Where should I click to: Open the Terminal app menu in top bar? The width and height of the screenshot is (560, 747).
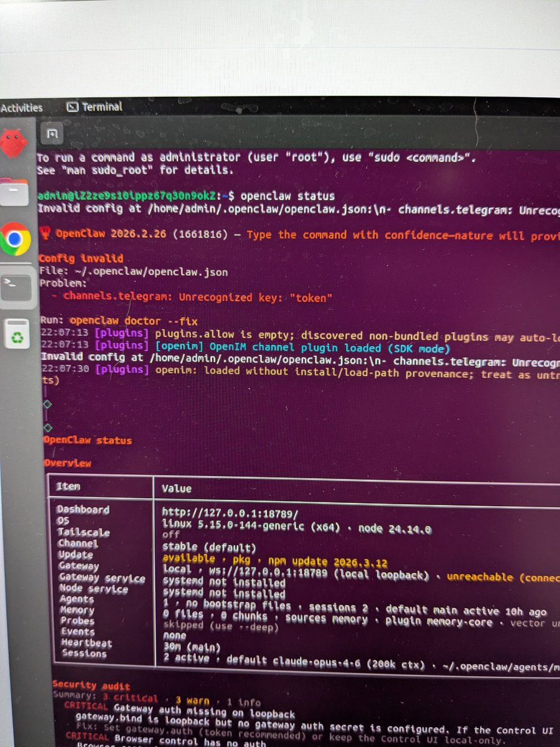pyautogui.click(x=95, y=107)
